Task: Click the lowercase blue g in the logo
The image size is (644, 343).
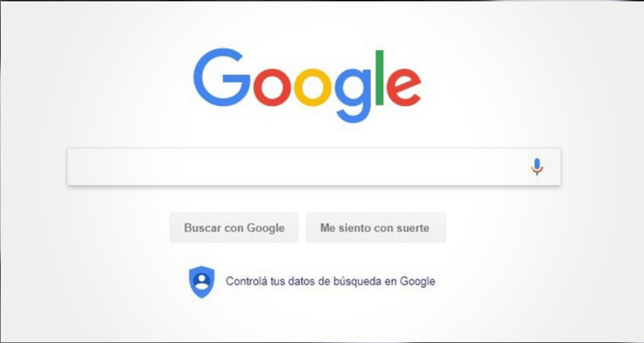Action: (352, 96)
